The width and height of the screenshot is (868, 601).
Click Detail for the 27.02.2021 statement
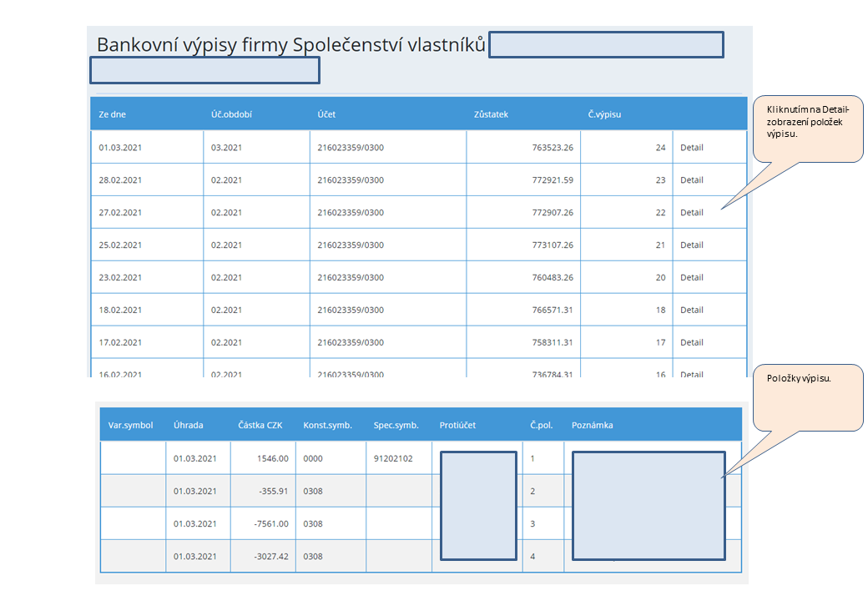click(691, 213)
